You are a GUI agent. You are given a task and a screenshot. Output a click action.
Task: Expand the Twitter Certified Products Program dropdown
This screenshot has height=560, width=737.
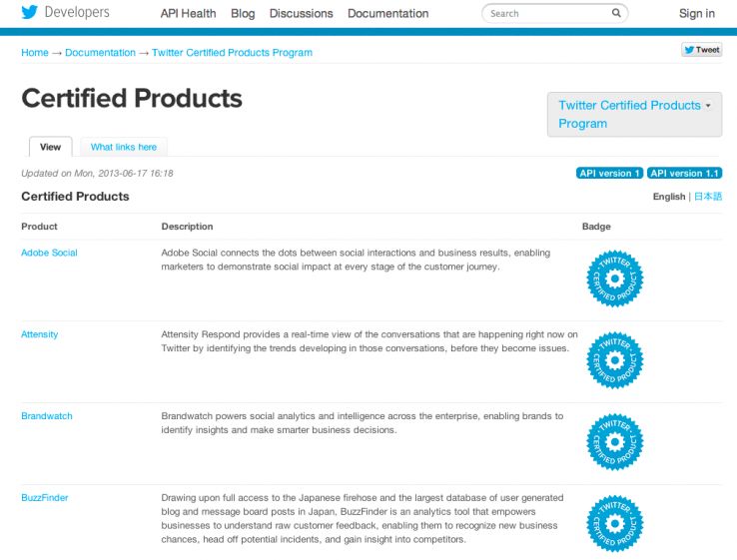(634, 115)
